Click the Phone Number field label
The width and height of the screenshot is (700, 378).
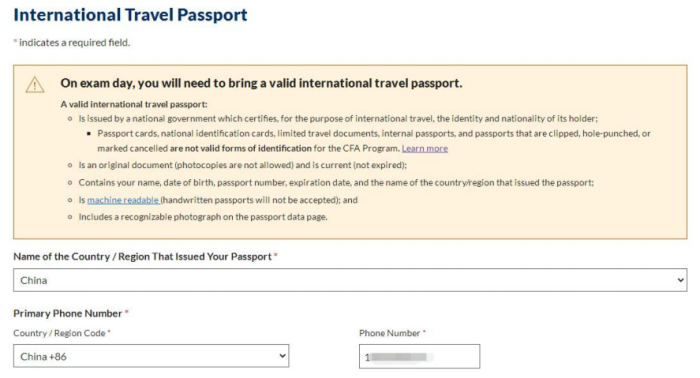pos(392,333)
